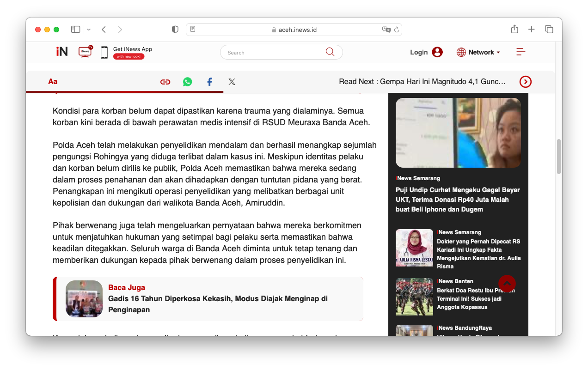Go back with Safari back arrow
Image resolution: width=588 pixels, height=370 pixels.
coord(104,30)
